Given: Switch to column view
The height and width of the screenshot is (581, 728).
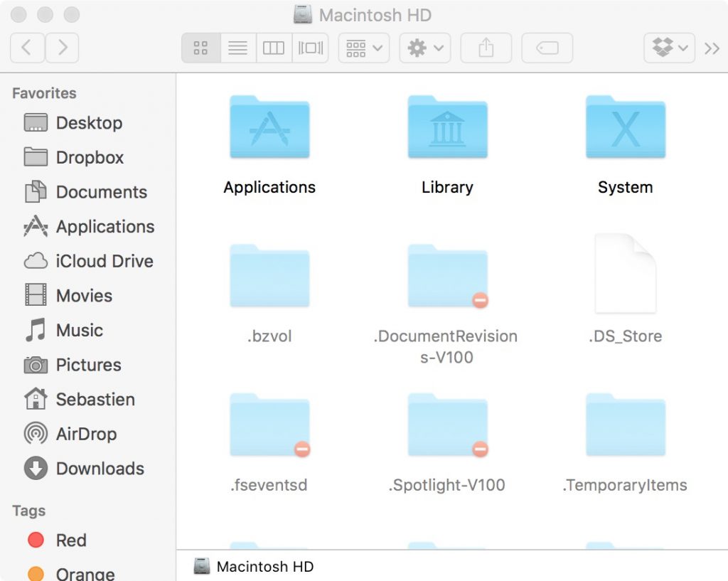Looking at the screenshot, I should click(x=274, y=48).
